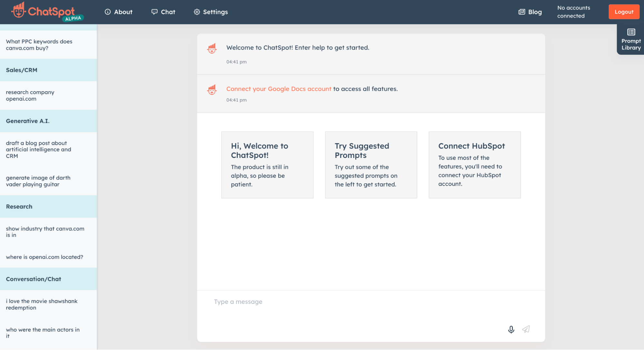Image resolution: width=644 pixels, height=350 pixels.
Task: Click the ChatSpot avatar beside the welcome message
Action: pyautogui.click(x=212, y=48)
